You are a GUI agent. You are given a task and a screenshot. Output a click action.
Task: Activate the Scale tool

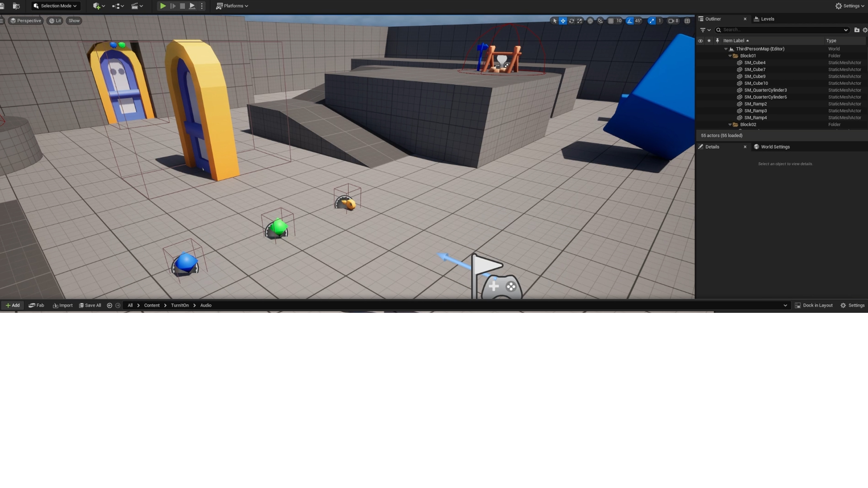580,21
